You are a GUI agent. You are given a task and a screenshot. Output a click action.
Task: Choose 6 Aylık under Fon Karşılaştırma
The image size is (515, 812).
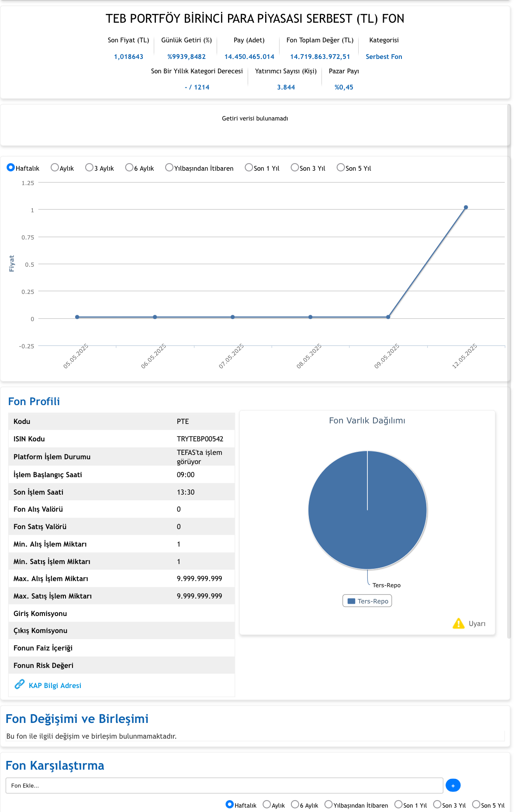coord(295,805)
